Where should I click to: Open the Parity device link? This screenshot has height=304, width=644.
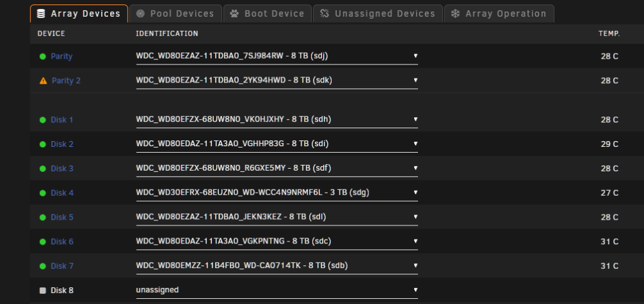pos(62,56)
